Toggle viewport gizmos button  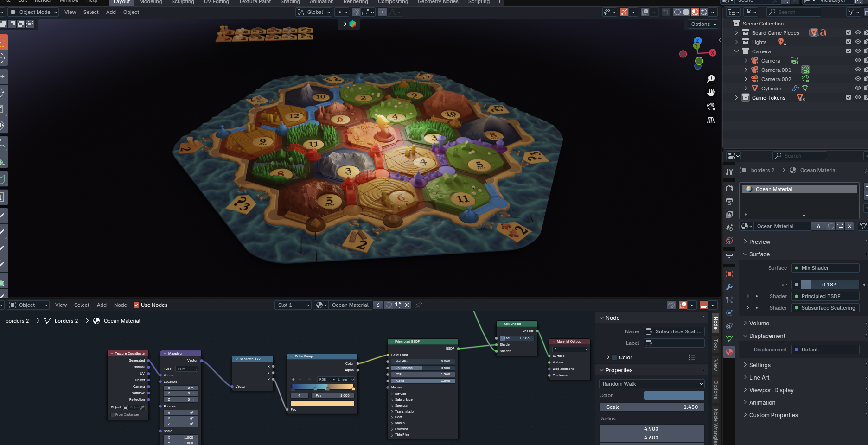click(x=624, y=12)
